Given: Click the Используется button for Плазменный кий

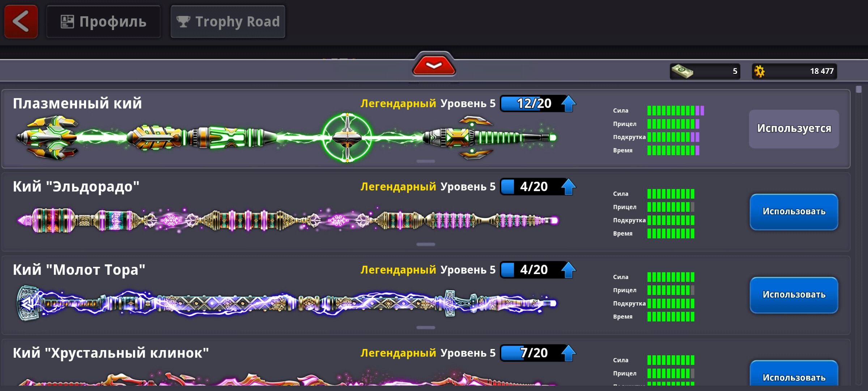Looking at the screenshot, I should [794, 129].
